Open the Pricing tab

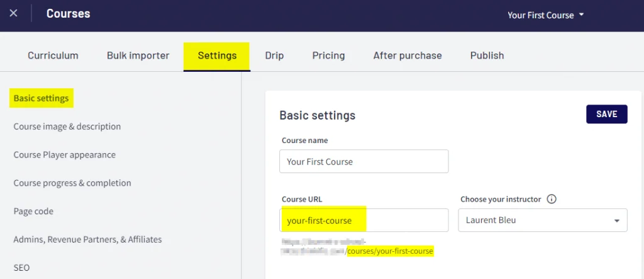click(x=328, y=55)
